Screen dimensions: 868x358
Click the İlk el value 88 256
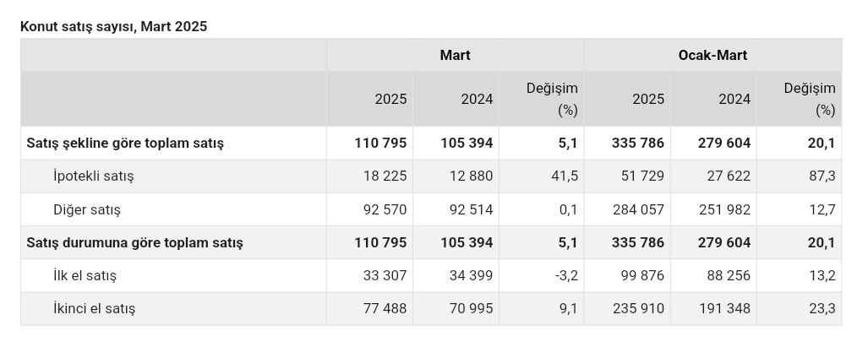tap(724, 275)
